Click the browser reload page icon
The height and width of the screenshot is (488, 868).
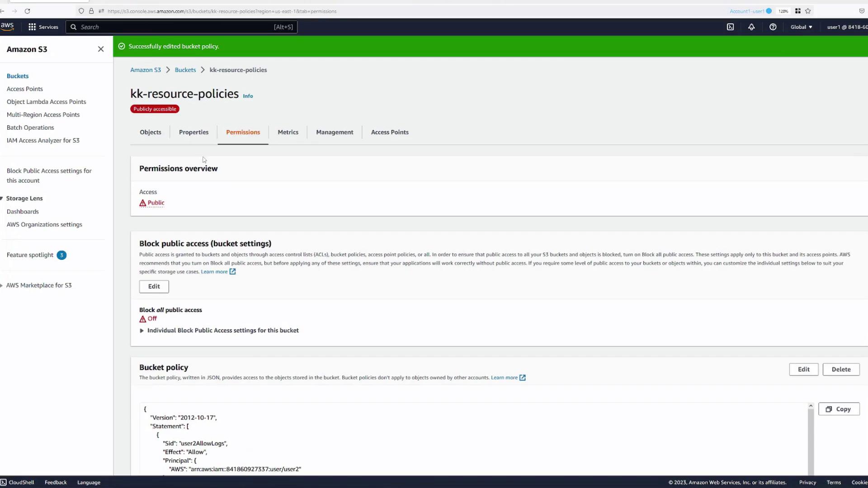pyautogui.click(x=27, y=11)
